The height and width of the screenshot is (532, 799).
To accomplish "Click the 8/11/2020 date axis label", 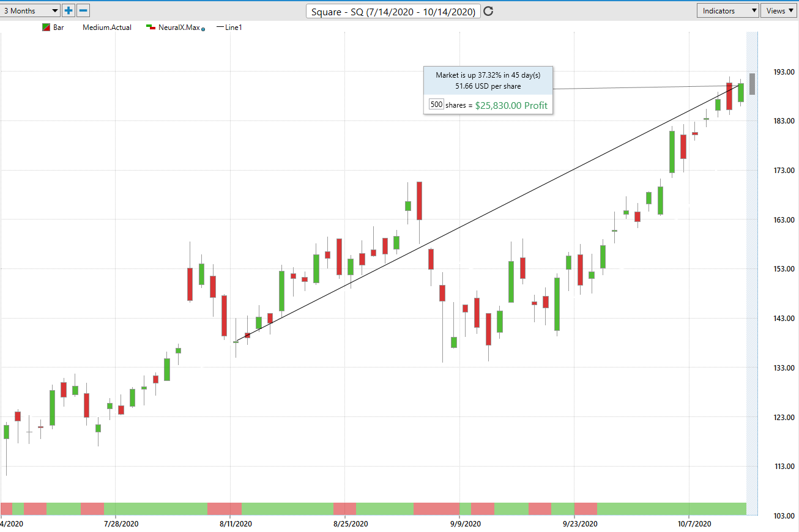I will point(236,524).
